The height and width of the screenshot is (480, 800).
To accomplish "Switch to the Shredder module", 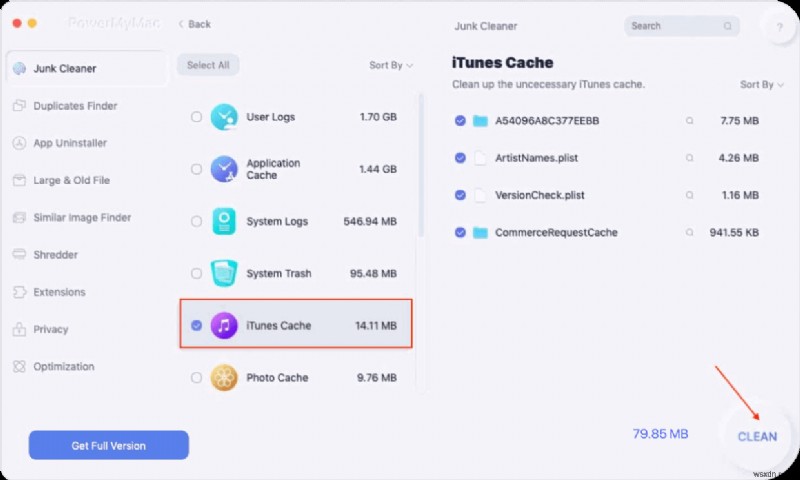I will pos(56,255).
